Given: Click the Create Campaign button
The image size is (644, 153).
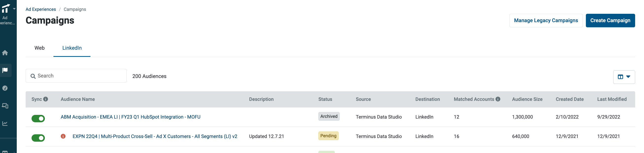Looking at the screenshot, I should [610, 20].
